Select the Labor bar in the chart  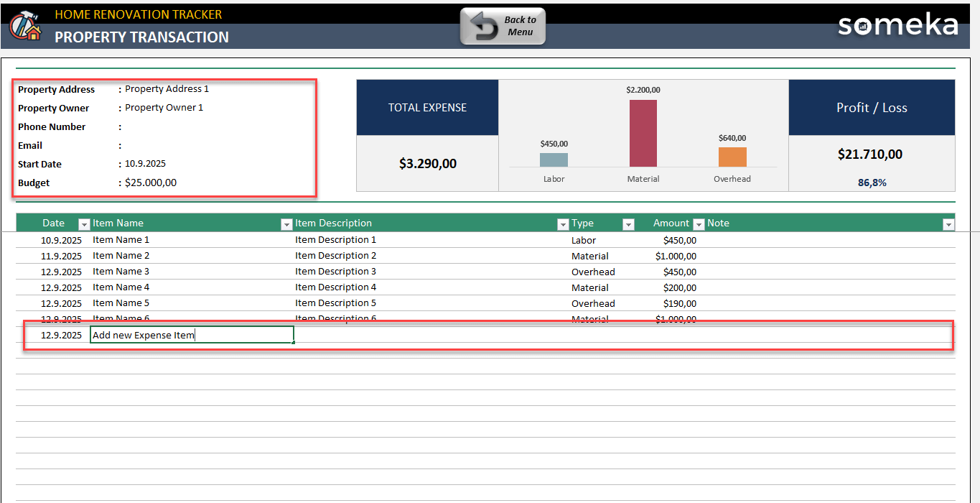(x=554, y=158)
